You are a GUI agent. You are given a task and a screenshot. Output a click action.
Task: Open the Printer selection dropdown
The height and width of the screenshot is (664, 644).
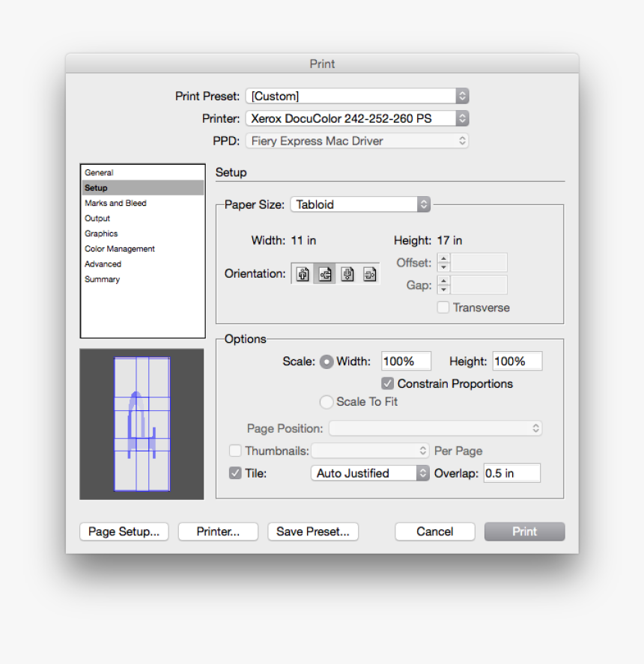pos(356,118)
